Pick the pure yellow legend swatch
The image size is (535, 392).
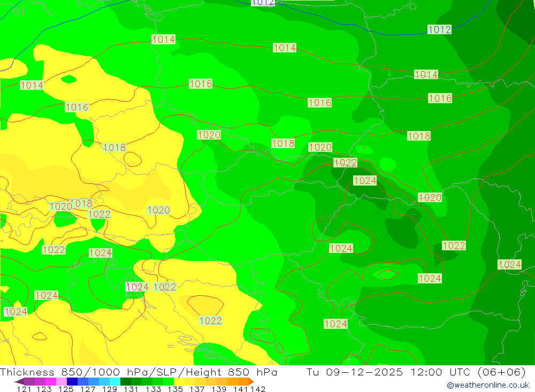click(179, 381)
